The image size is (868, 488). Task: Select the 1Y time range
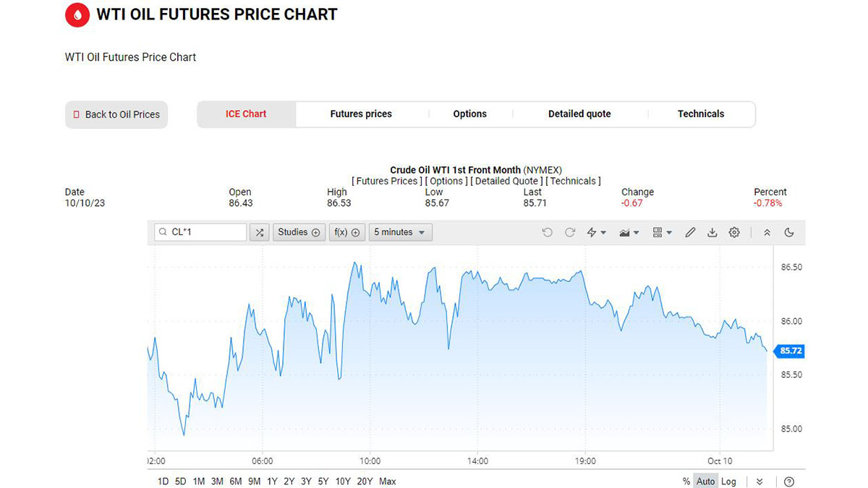tap(272, 481)
